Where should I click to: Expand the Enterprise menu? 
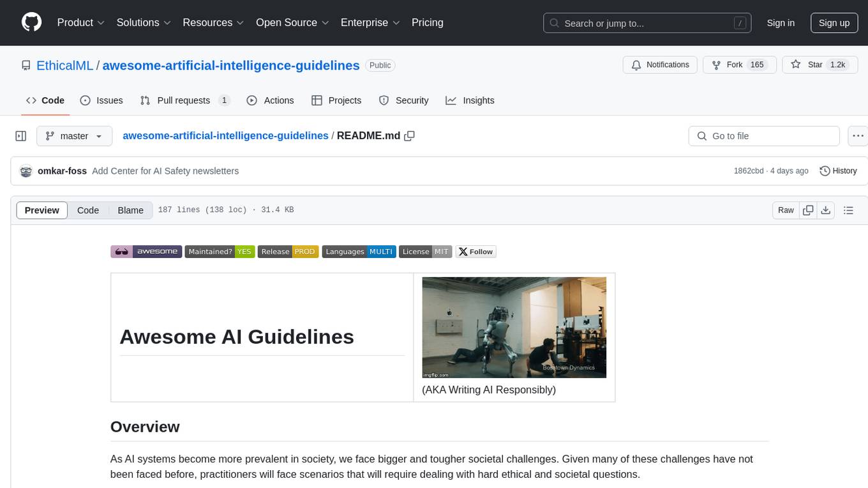(370, 22)
